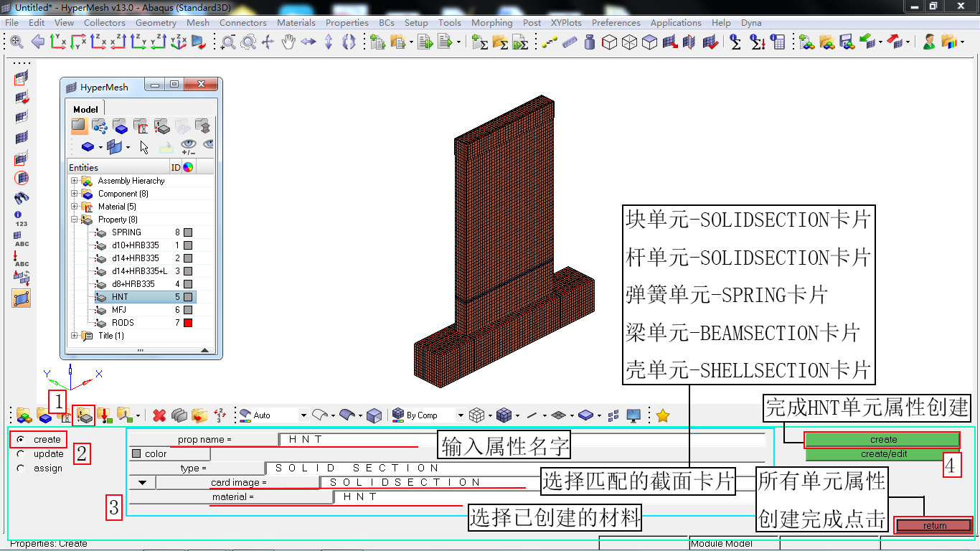The height and width of the screenshot is (551, 980).
Task: Click the vertical up-down arrows rotate icon
Action: coord(329,42)
